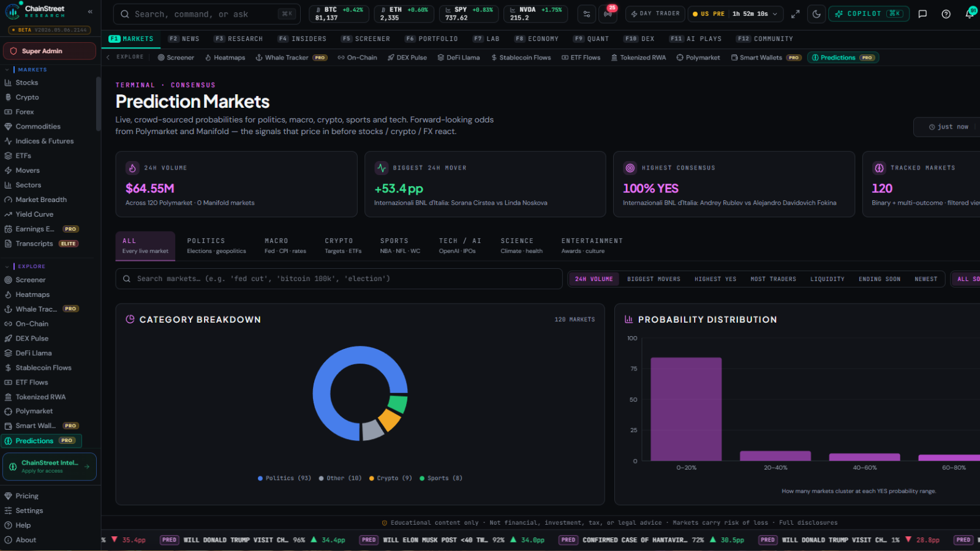Click the Politics (93) blue legend swatch
This screenshot has width=980, height=551.
point(260,478)
